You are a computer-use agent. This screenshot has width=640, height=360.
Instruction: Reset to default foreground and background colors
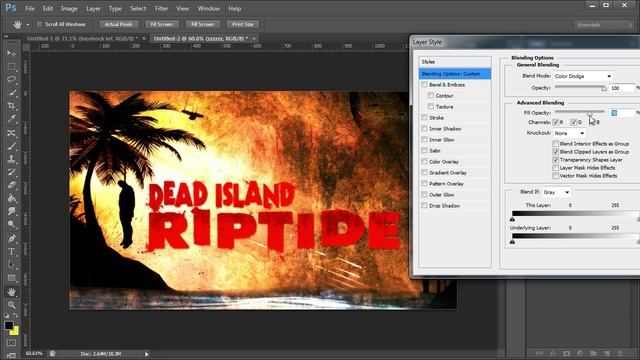click(7, 316)
